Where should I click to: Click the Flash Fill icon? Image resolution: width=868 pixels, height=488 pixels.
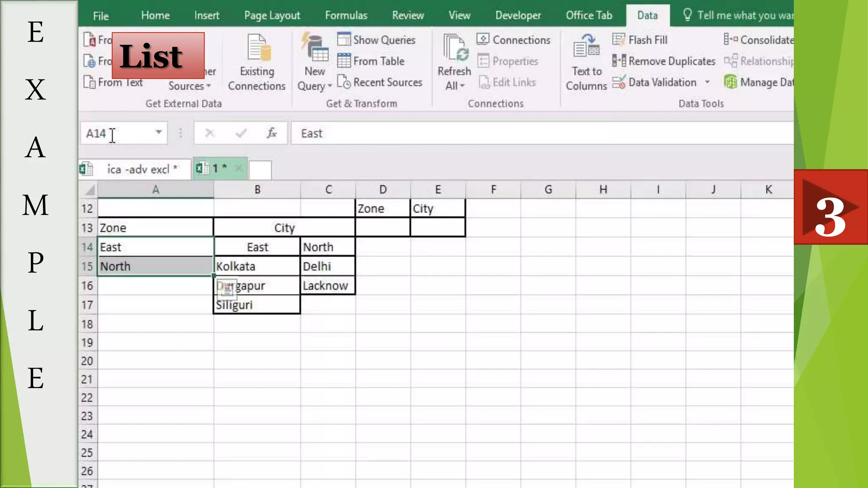618,40
